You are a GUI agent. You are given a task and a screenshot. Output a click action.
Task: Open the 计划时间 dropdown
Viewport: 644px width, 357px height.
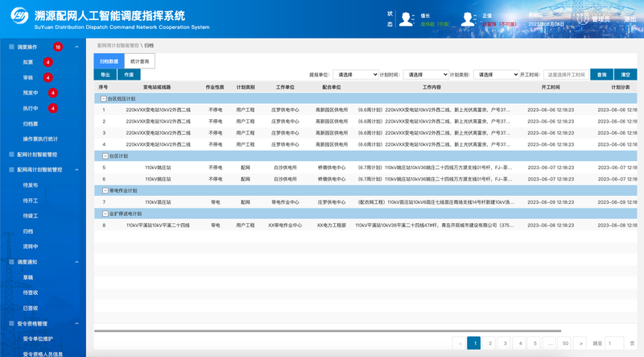point(426,74)
